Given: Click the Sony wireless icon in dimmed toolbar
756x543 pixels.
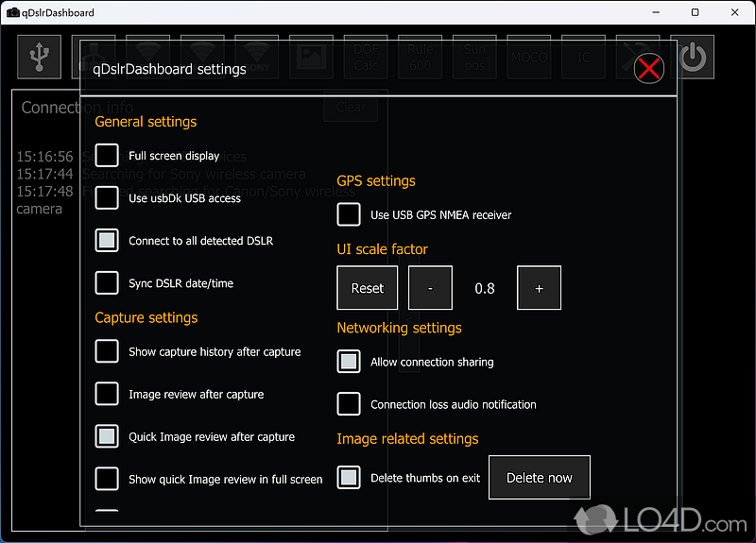Looking at the screenshot, I should point(256,57).
